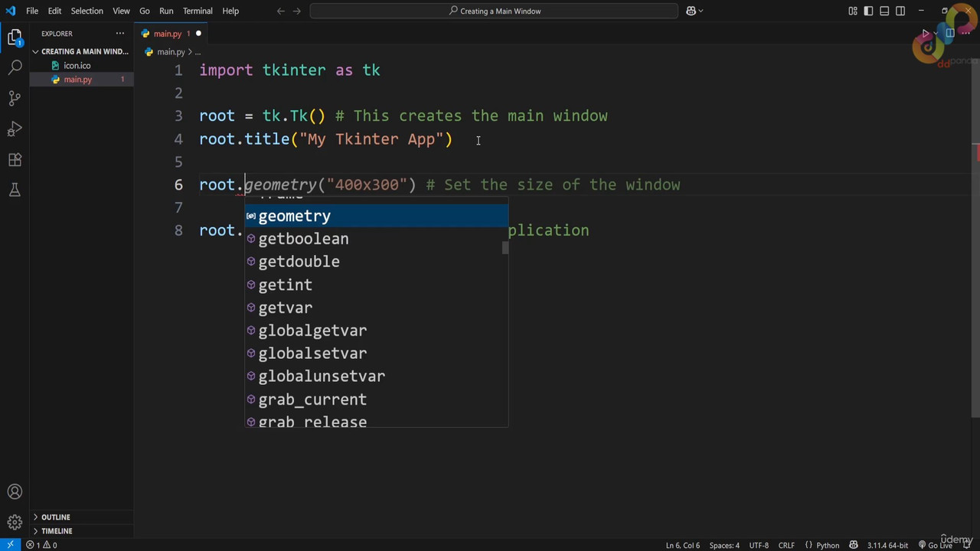Screen dimensions: 980x551
Task: Click the Ln 6, Col 6 status item
Action: [682, 545]
